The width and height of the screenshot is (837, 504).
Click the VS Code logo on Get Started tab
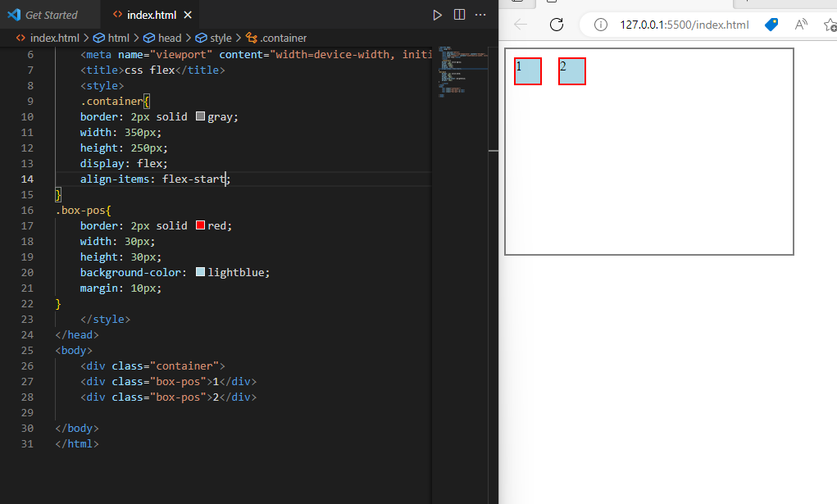click(14, 15)
